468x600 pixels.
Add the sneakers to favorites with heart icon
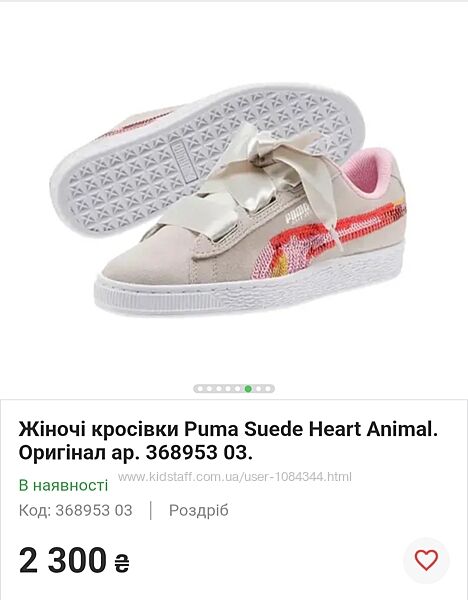(426, 561)
